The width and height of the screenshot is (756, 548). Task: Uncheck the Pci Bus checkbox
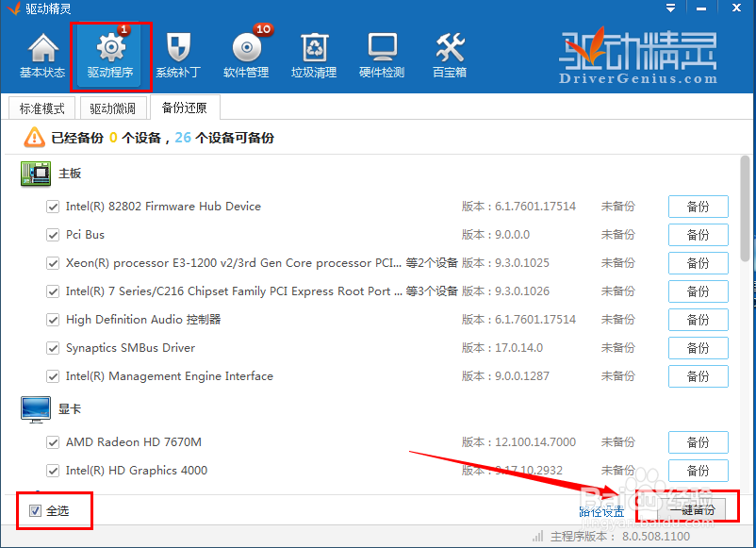[53, 235]
